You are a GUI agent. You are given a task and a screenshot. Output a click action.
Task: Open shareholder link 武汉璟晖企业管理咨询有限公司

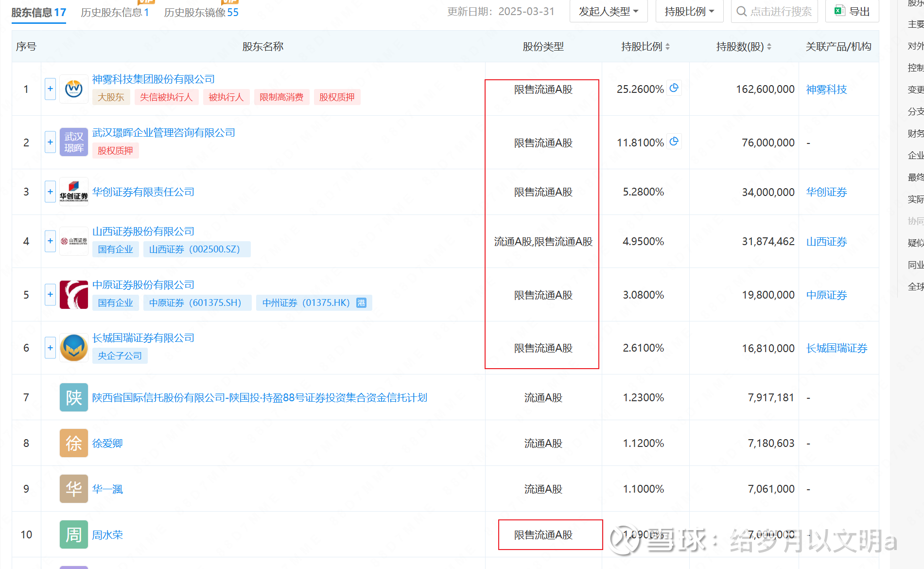click(x=164, y=133)
